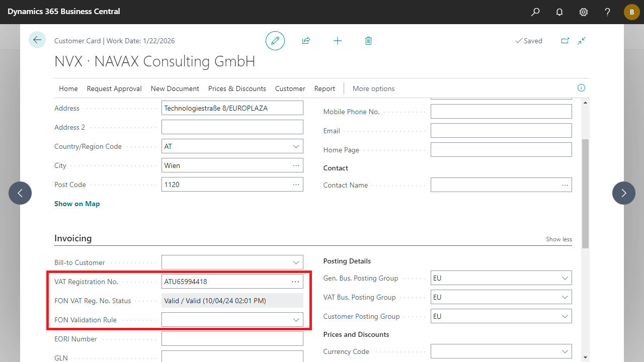Click the share icon
644x362 pixels.
pos(306,41)
